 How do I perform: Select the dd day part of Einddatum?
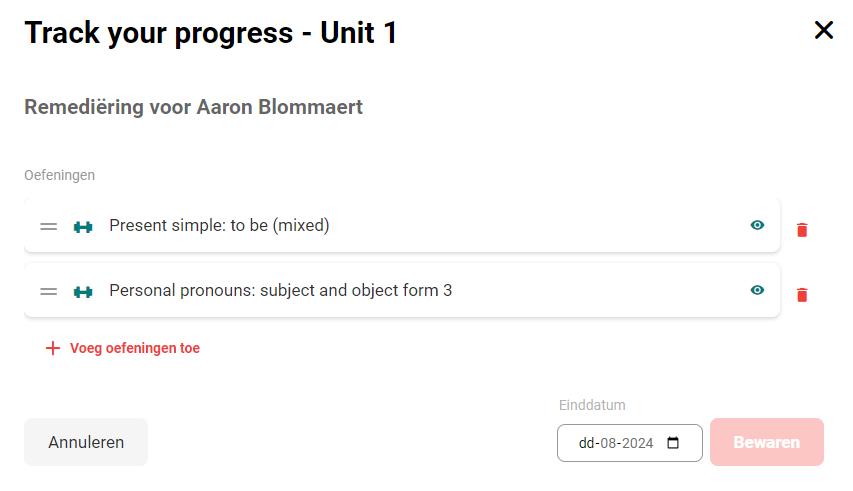coord(586,443)
